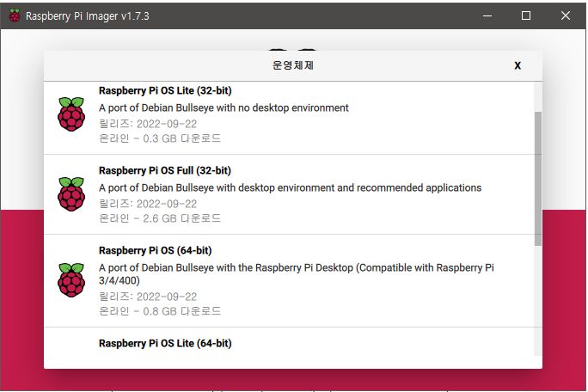The height and width of the screenshot is (392, 588).
Task: Click raspberry icon beside OS Lite (32-bit)
Action: click(x=71, y=114)
